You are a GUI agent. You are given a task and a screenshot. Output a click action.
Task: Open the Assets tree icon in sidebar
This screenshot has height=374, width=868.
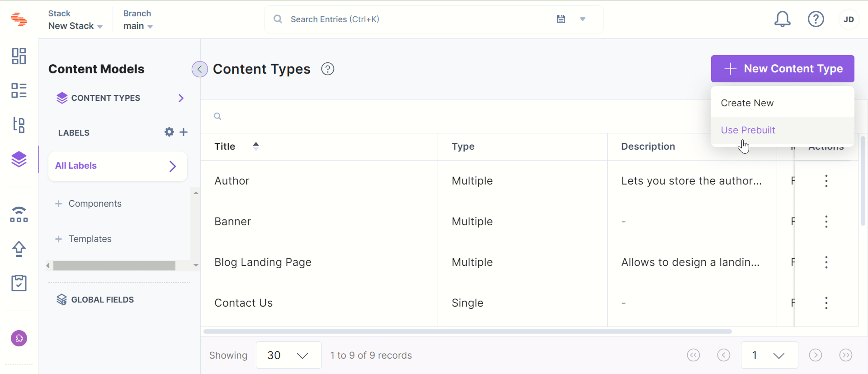(x=19, y=125)
